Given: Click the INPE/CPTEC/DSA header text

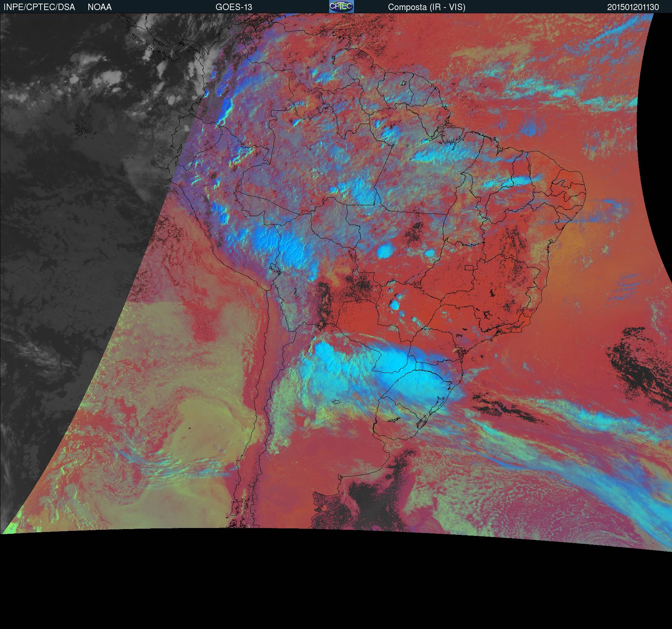Looking at the screenshot, I should [39, 7].
